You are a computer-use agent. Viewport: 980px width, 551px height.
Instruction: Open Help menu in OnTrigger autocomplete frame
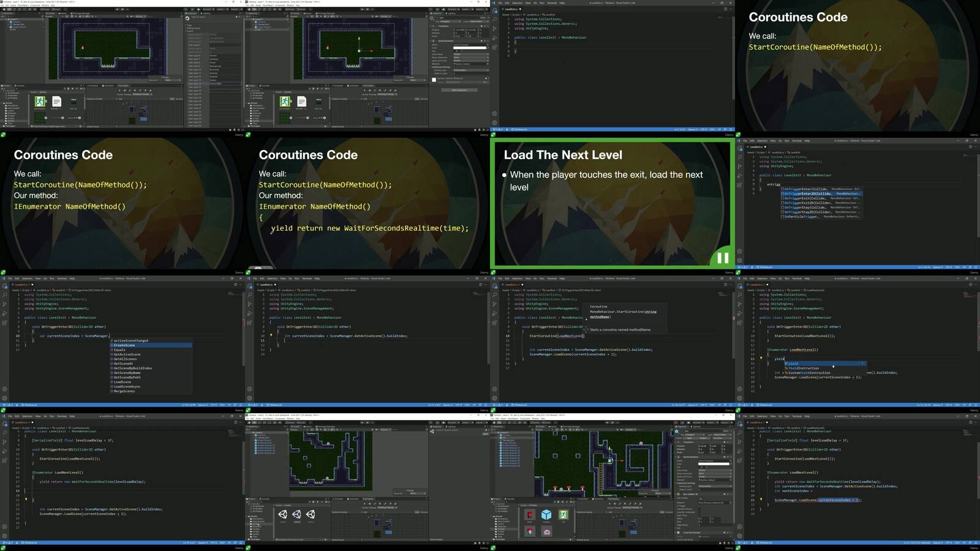pyautogui.click(x=807, y=141)
